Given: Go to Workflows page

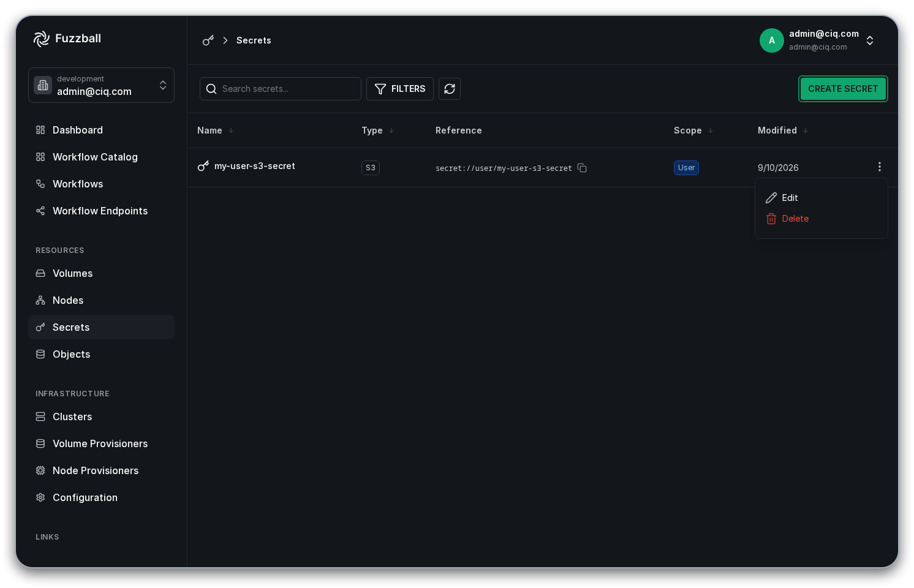Looking at the screenshot, I should click(101, 184).
